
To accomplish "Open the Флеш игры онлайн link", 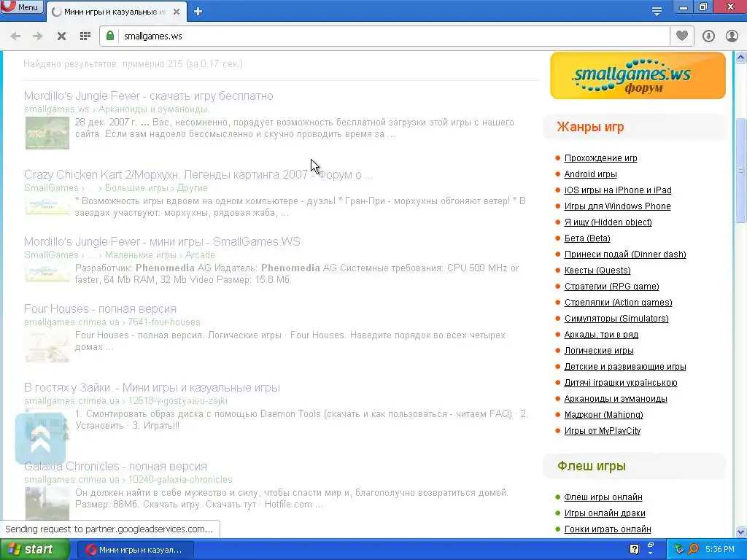I will (x=603, y=497).
